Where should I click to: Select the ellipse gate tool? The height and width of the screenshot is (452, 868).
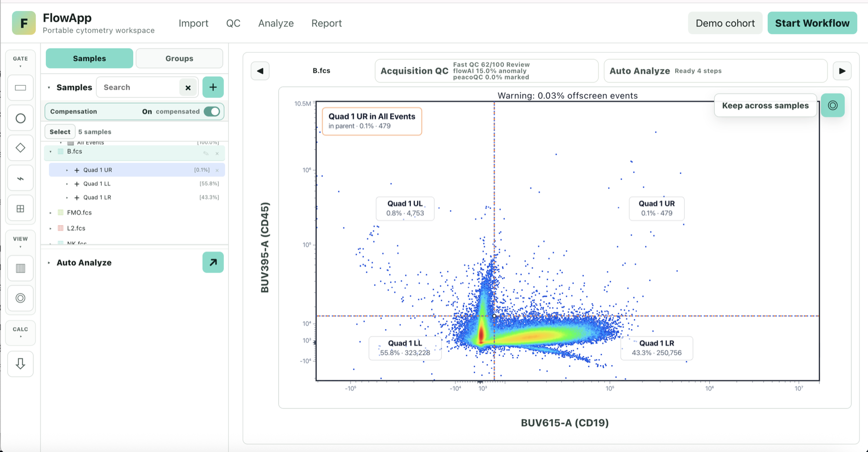tap(20, 118)
